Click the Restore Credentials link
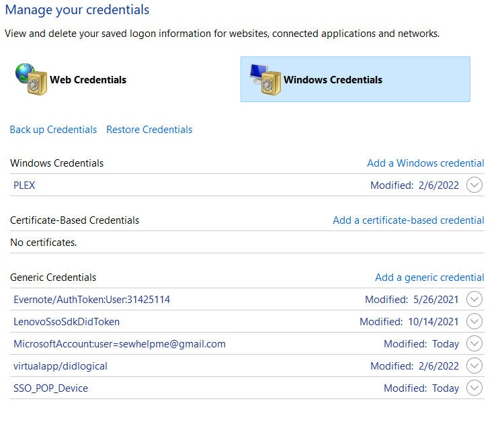Screen dimensions: 504x426 click(x=149, y=130)
